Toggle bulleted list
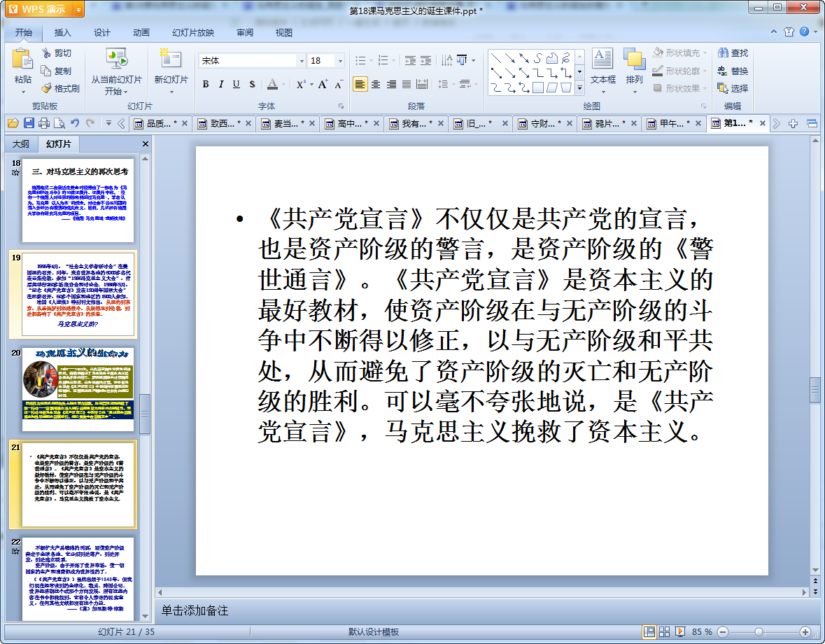Viewport: 825px width, 644px height. click(360, 60)
